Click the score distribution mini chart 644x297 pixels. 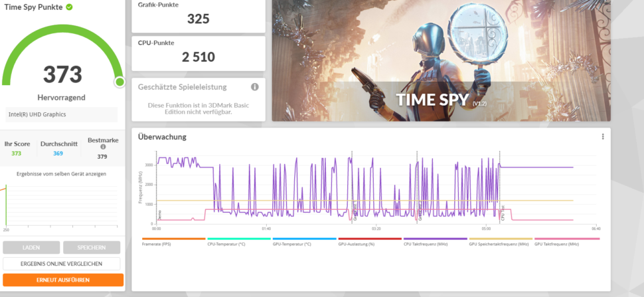pos(60,205)
